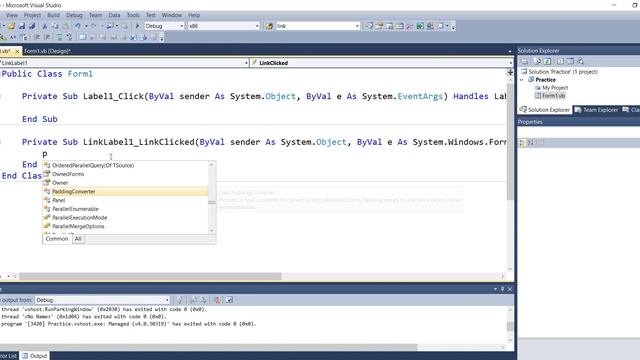Increase line indent in text editor toolbar
Image resolution: width=640 pixels, height=360 pixels.
point(47,38)
